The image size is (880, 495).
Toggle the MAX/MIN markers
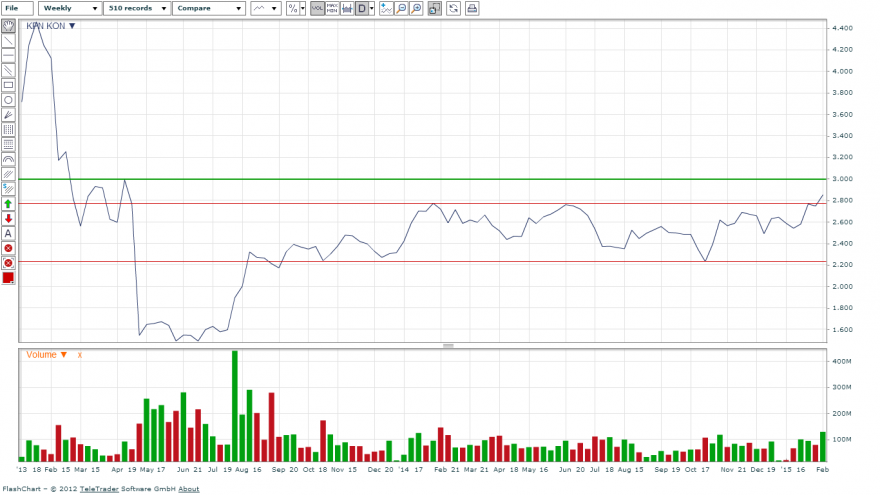(x=332, y=8)
